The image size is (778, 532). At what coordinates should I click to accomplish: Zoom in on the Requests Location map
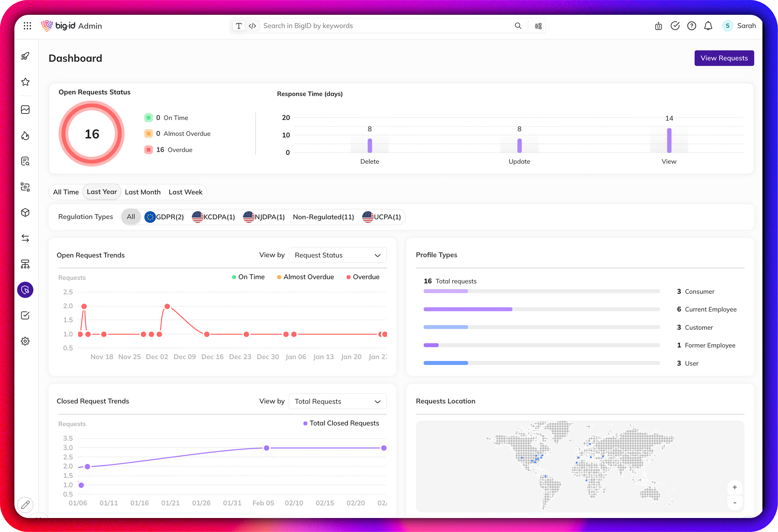click(x=735, y=487)
